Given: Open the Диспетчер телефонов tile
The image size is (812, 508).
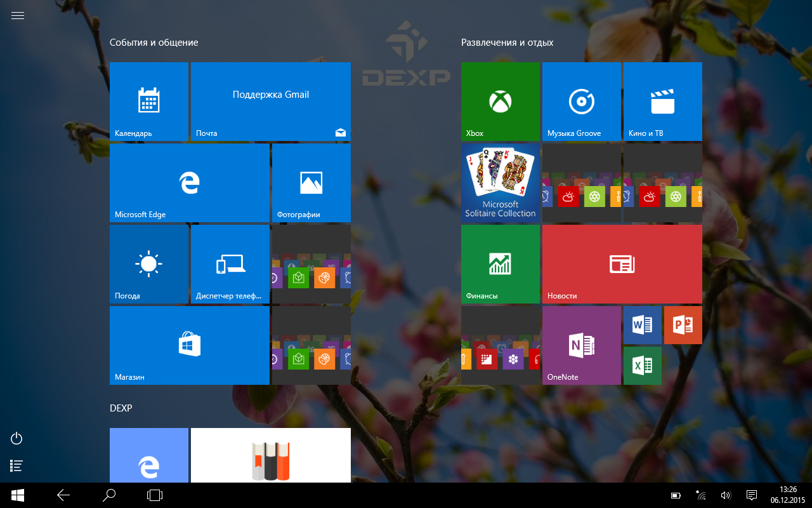Looking at the screenshot, I should click(230, 264).
